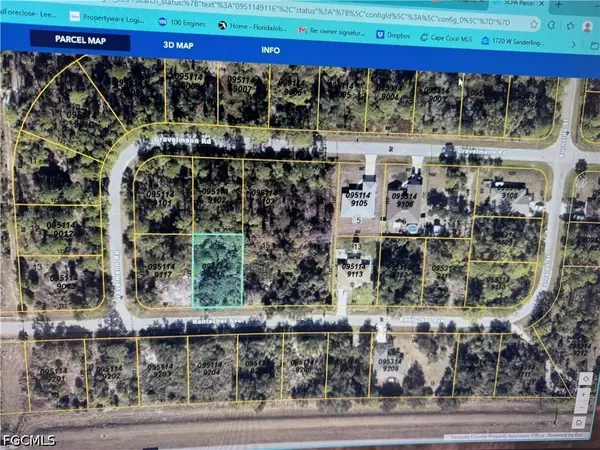The width and height of the screenshot is (600, 450).
Task: Switch to the PARCEL MAP tab
Action: pos(80,40)
